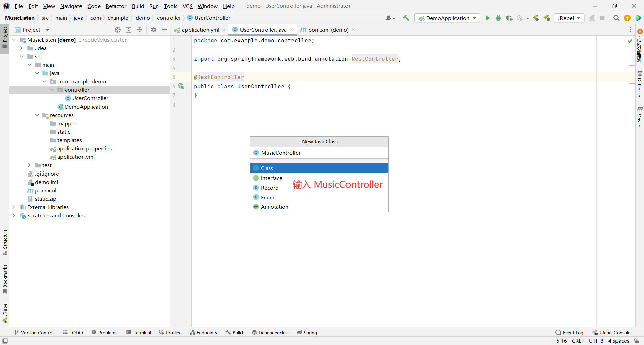Select Record in New Java Class popup
The width and height of the screenshot is (644, 345).
pos(319,188)
